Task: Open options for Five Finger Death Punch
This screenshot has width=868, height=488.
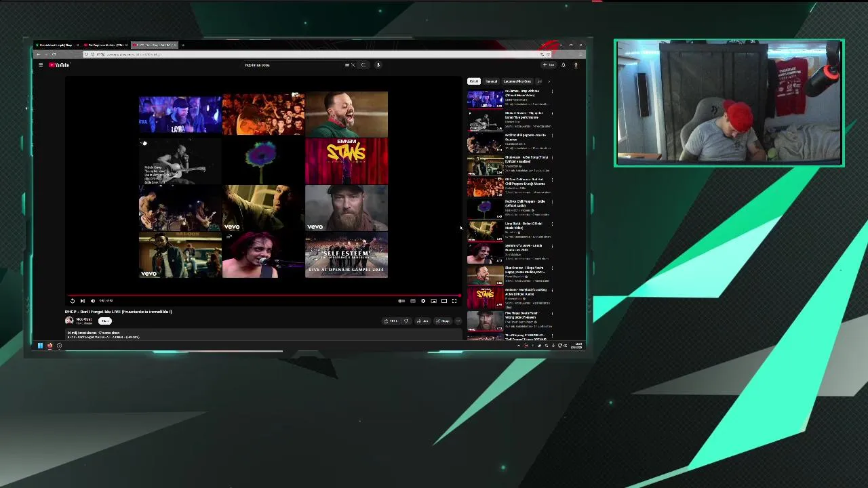Action: click(x=552, y=313)
